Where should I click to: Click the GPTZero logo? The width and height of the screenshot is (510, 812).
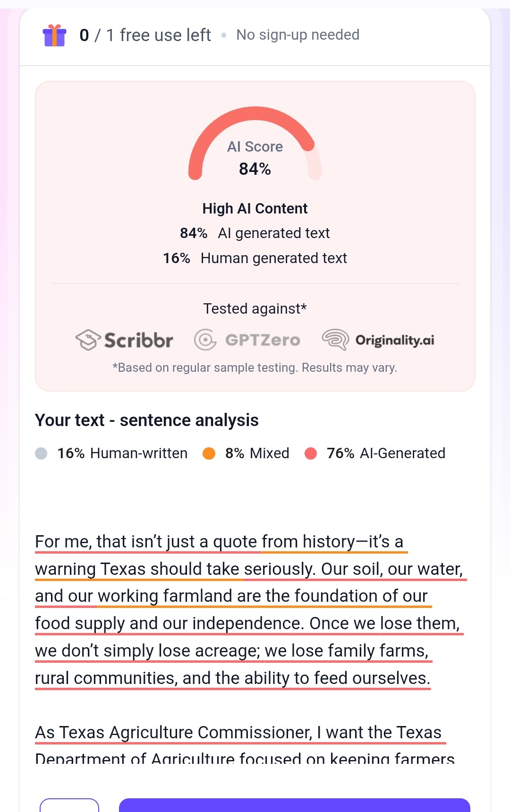click(247, 340)
